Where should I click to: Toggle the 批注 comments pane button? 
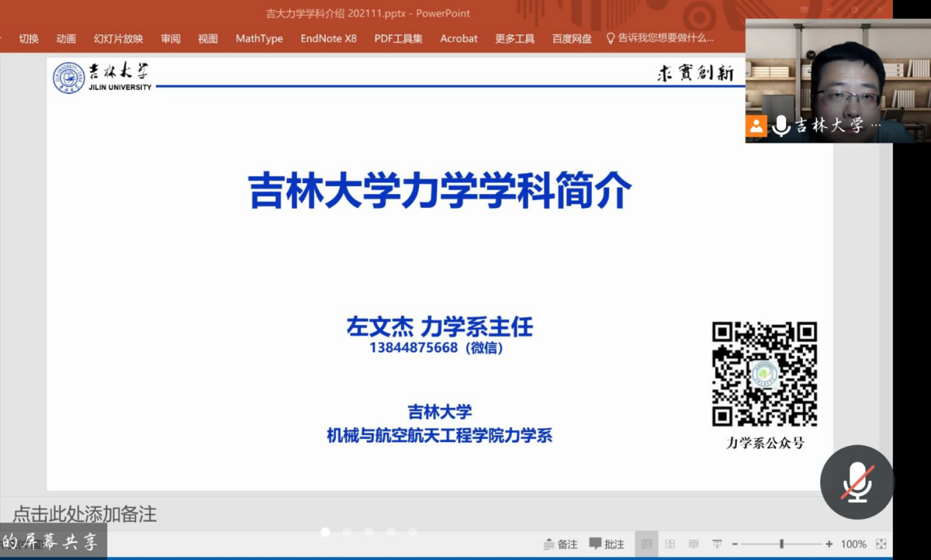pyautogui.click(x=607, y=544)
